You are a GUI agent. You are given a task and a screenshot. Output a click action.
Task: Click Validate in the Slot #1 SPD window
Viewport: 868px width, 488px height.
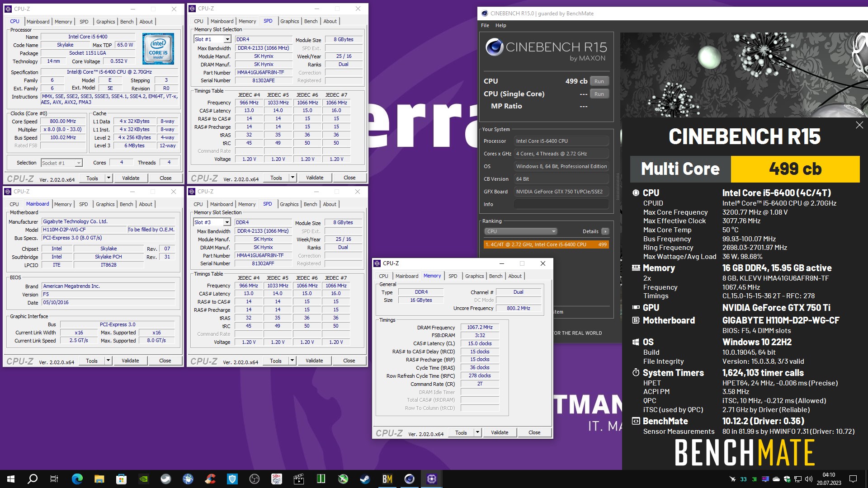pos(315,178)
